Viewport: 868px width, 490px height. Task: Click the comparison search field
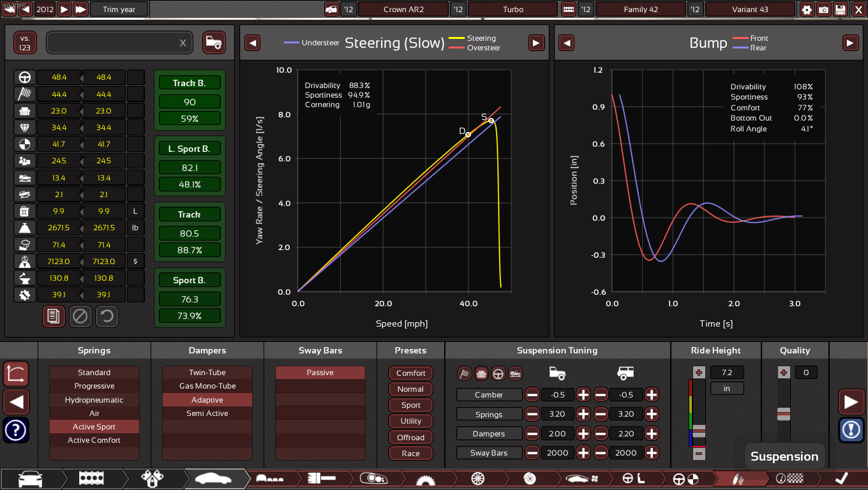click(120, 43)
